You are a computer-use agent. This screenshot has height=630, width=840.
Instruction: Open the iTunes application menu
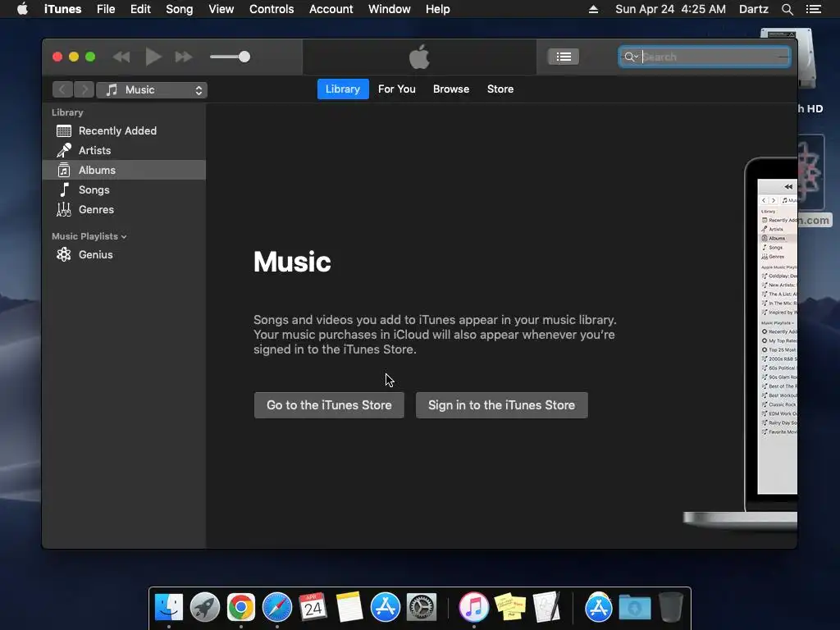pos(62,9)
